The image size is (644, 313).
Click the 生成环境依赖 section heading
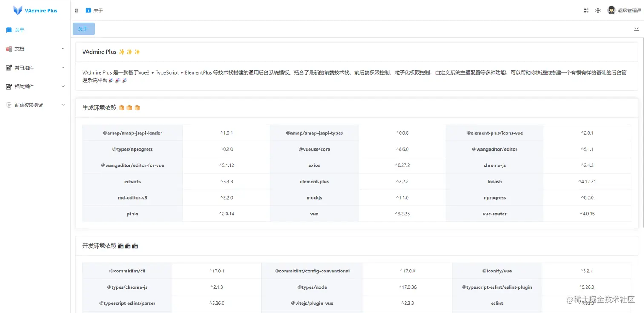[99, 108]
